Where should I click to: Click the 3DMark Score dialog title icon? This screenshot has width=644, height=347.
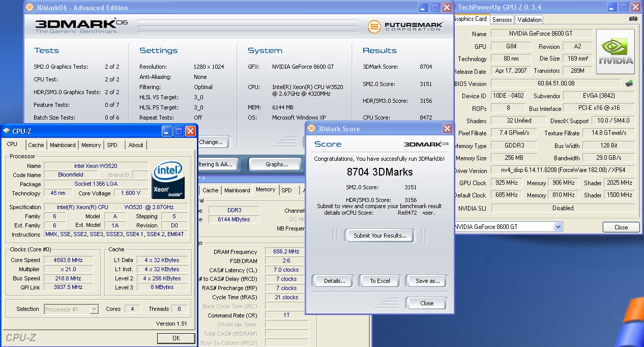(311, 129)
